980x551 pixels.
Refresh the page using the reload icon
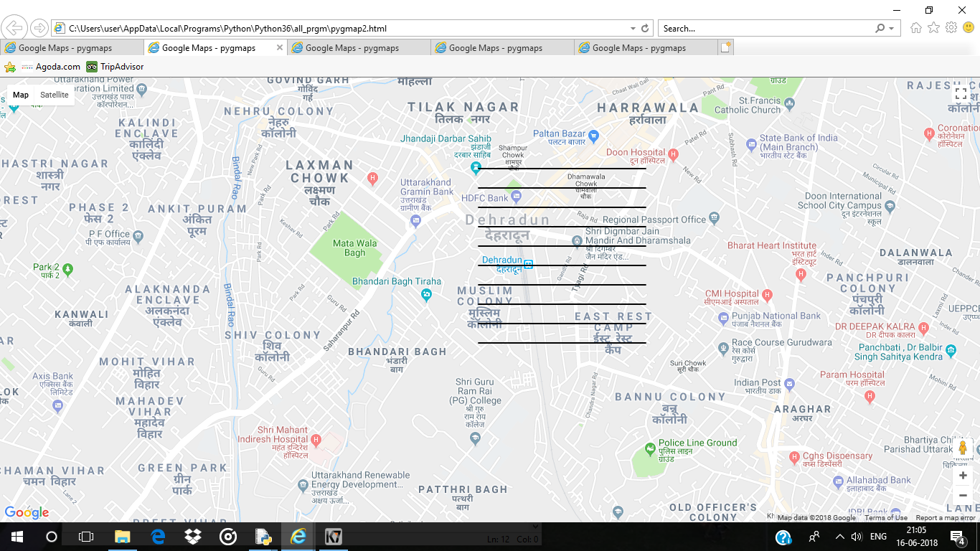click(x=645, y=29)
